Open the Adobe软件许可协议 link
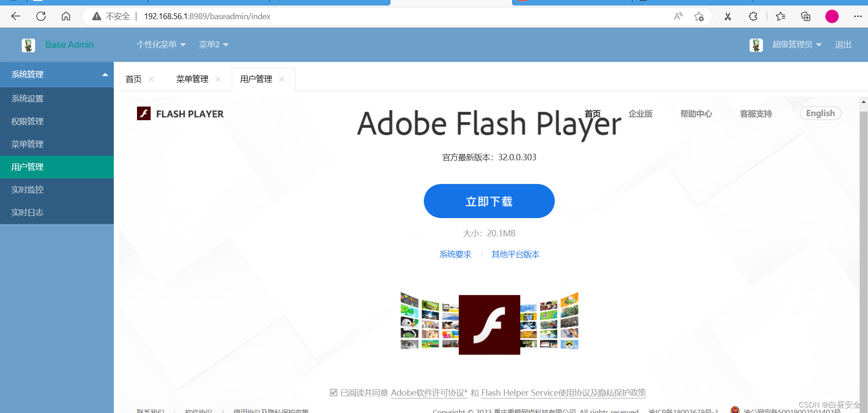This screenshot has width=868, height=413. [x=429, y=393]
